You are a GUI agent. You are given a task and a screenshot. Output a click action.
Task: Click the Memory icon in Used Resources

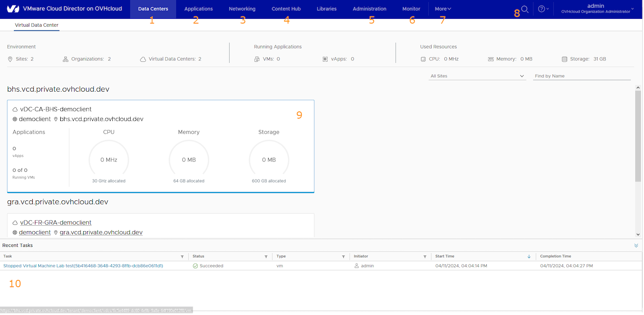(490, 59)
